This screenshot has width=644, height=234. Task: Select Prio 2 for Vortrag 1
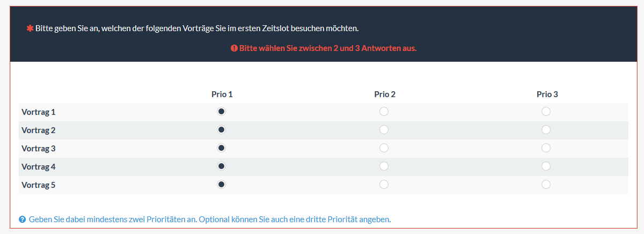pos(384,112)
